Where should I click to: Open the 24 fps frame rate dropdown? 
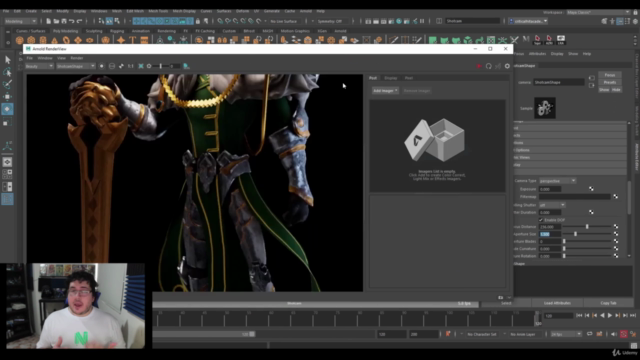(566, 334)
